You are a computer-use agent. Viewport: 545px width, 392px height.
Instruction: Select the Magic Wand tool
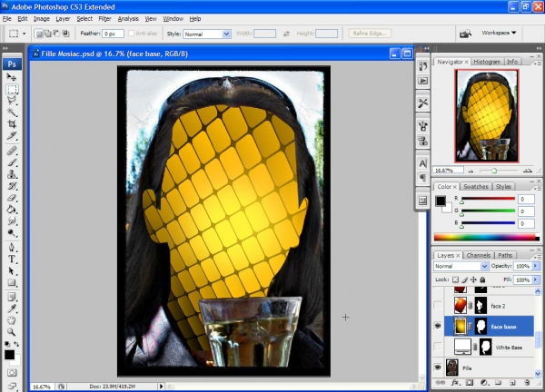[12, 113]
